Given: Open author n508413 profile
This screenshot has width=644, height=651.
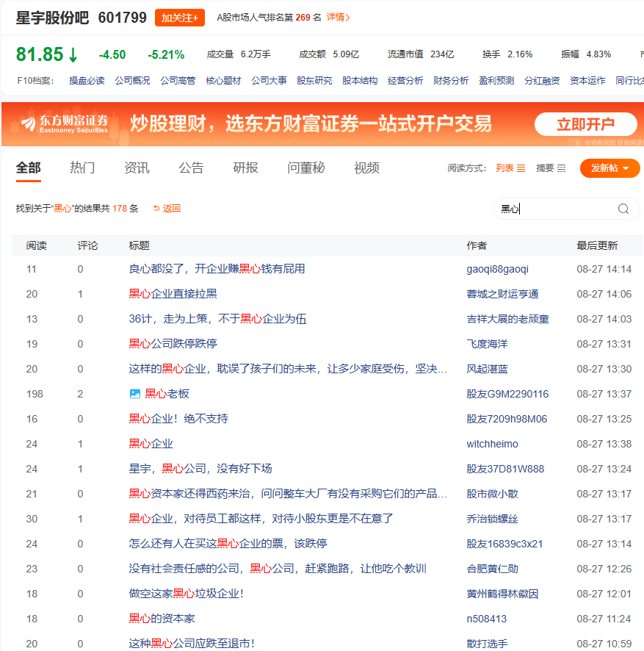Looking at the screenshot, I should [x=487, y=619].
